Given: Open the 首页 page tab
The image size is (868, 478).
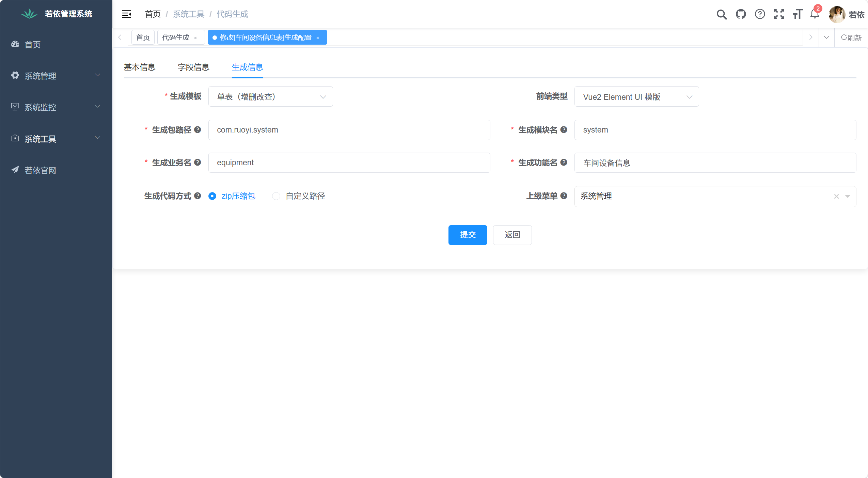Looking at the screenshot, I should (x=143, y=37).
